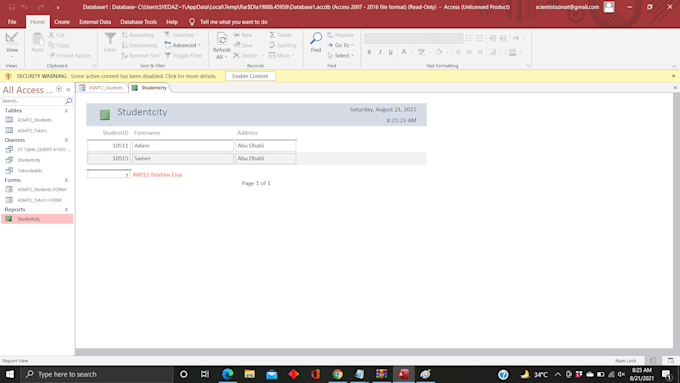
Task: Collapse the Queries group in navigation pane
Action: point(66,140)
